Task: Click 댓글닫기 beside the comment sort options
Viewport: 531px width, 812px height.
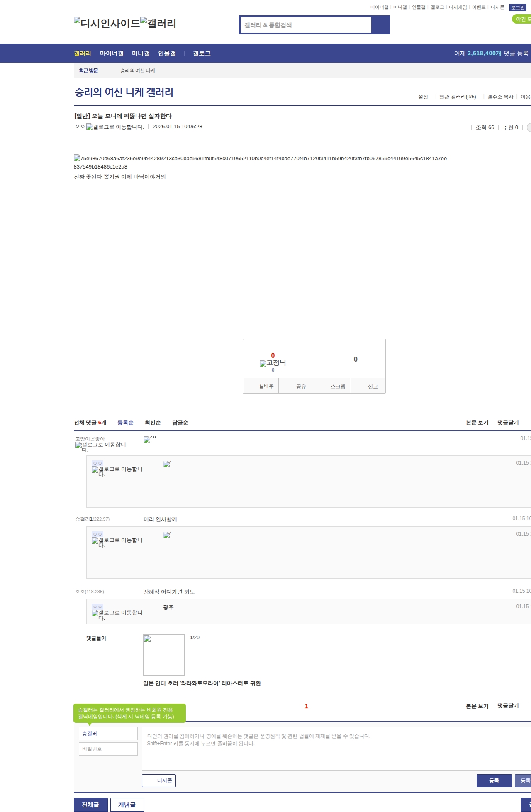Action: [x=508, y=423]
